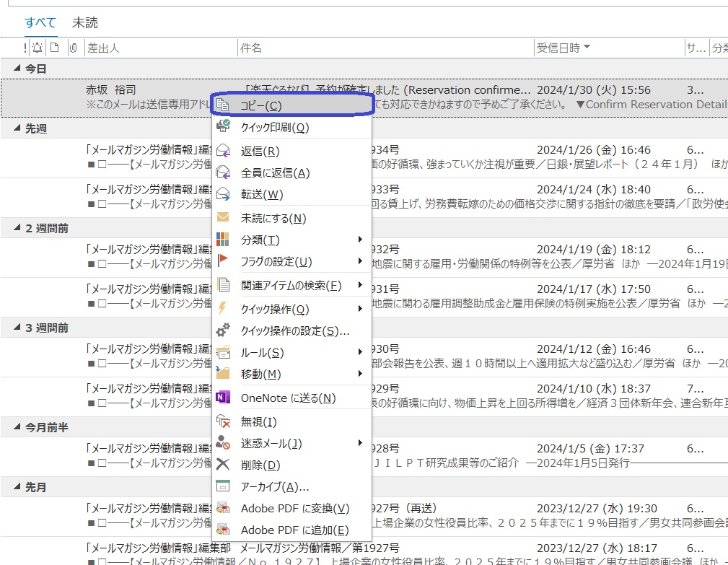The width and height of the screenshot is (728, 565).
Task: Open email received 2024/1/17 (水) 17:50
Action: (364, 296)
